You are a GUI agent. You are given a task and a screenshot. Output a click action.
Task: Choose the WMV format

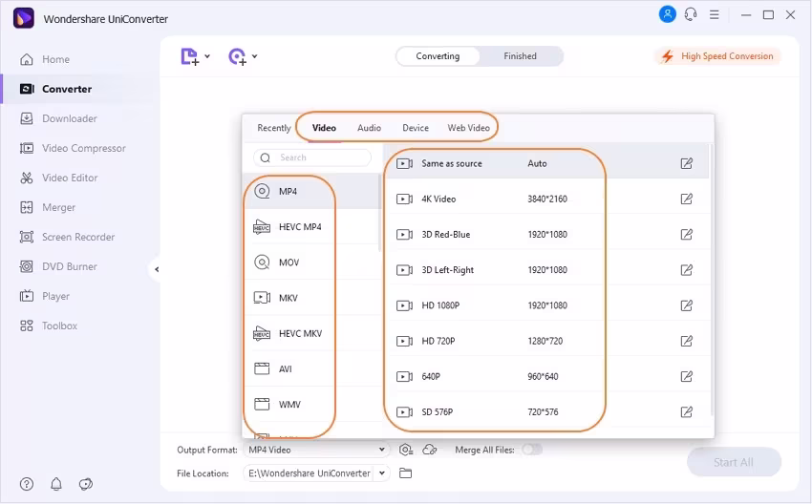coord(311,404)
